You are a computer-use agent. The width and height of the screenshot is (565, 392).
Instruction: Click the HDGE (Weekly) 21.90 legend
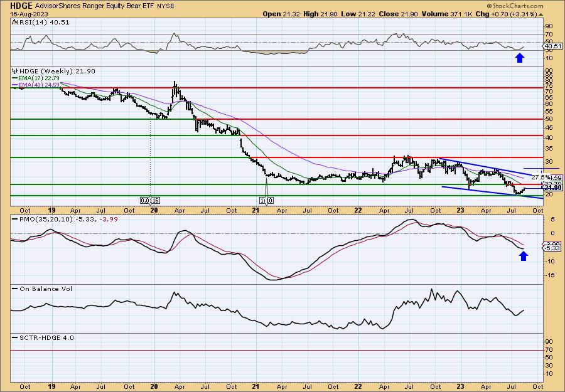click(x=57, y=72)
